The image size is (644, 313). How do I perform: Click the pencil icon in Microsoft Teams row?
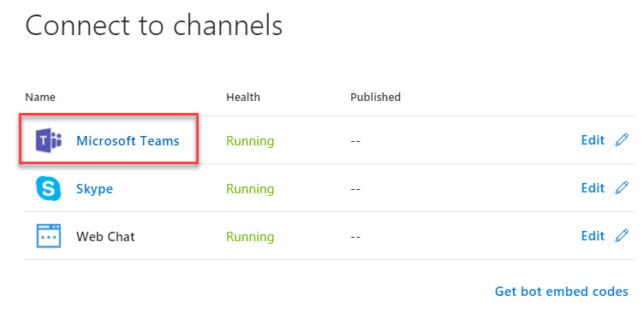click(x=622, y=140)
